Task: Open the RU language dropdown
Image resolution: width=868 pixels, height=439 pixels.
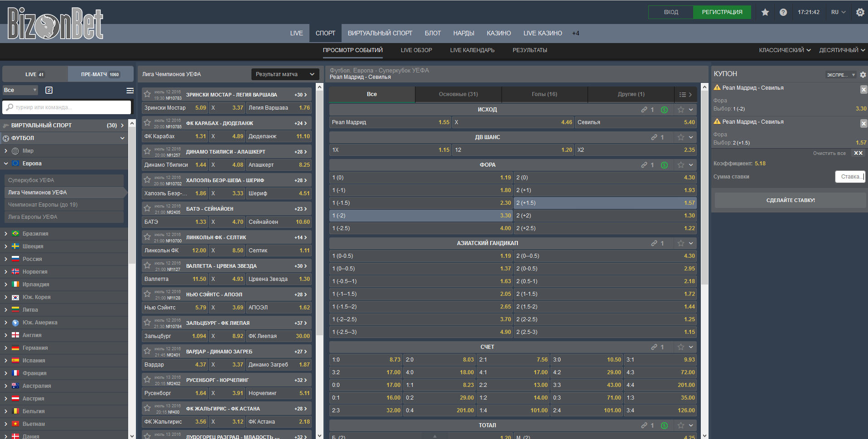Action: coord(838,12)
